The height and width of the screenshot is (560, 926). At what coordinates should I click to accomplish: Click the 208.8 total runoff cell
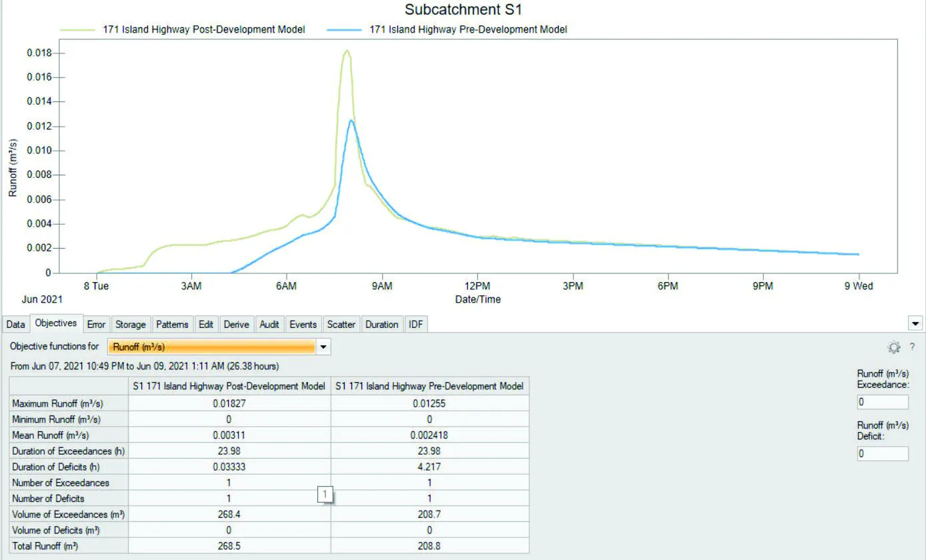pyautogui.click(x=429, y=546)
